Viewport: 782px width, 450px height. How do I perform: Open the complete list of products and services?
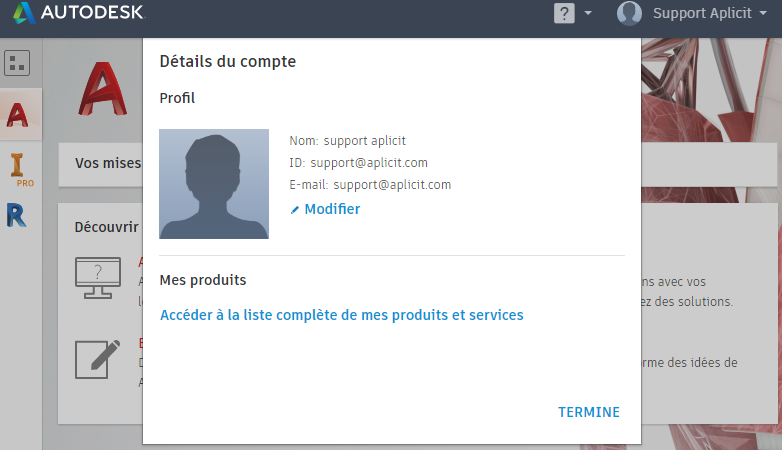coord(341,315)
